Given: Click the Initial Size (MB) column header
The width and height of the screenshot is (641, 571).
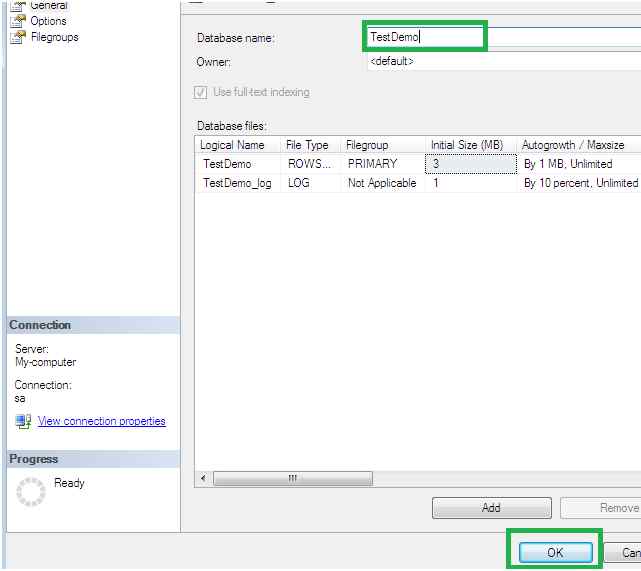Looking at the screenshot, I should (471, 145).
